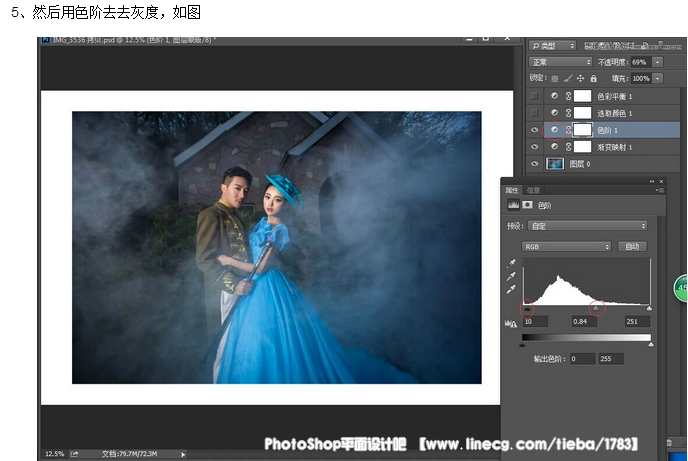Click the midtone input field showing 0.84
The image size is (688, 461).
584,322
